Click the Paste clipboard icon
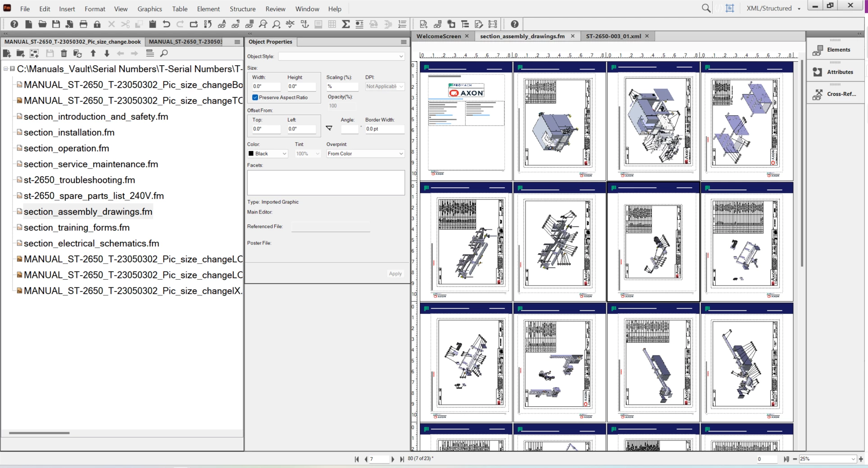Screen dimensions: 868x468 coord(152,24)
